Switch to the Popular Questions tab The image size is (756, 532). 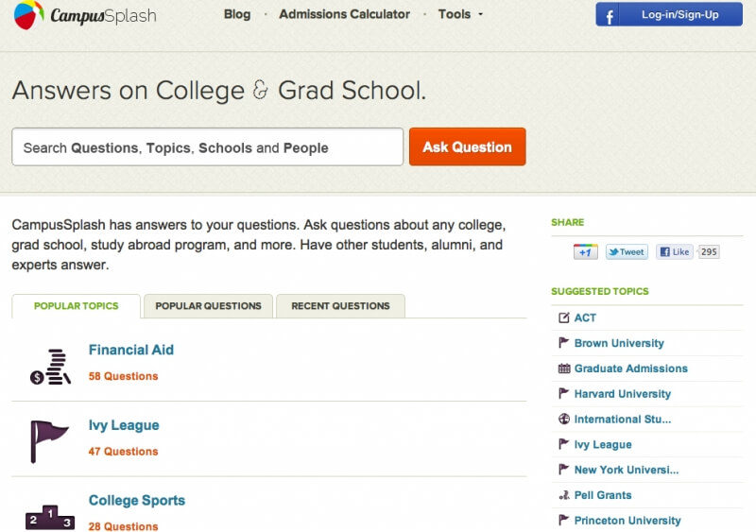tap(208, 306)
